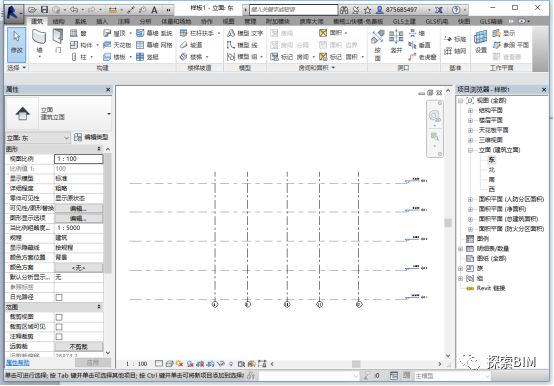
Task: Select Curtain System (幕墙 系统) tool
Action: (x=154, y=33)
